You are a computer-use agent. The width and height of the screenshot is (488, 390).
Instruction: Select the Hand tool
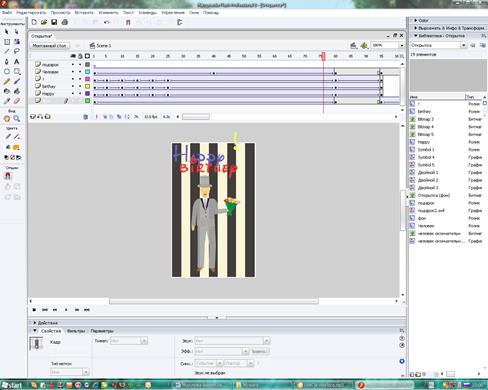[x=7, y=118]
